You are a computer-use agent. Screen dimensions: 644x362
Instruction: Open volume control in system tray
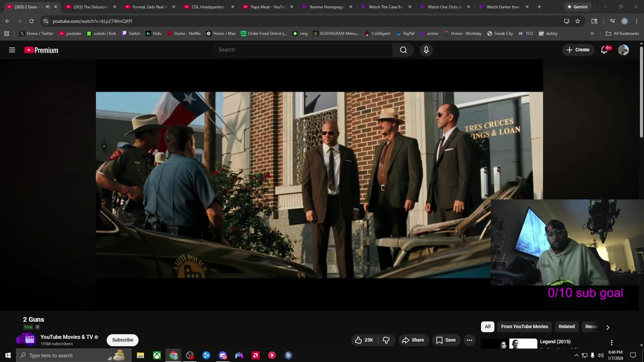600,355
